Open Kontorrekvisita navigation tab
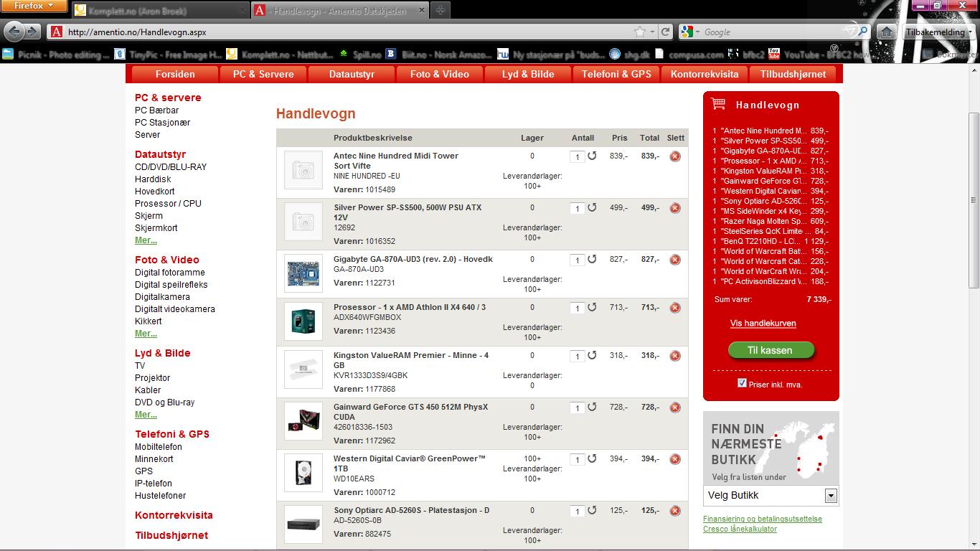This screenshot has width=980, height=551. [x=705, y=74]
